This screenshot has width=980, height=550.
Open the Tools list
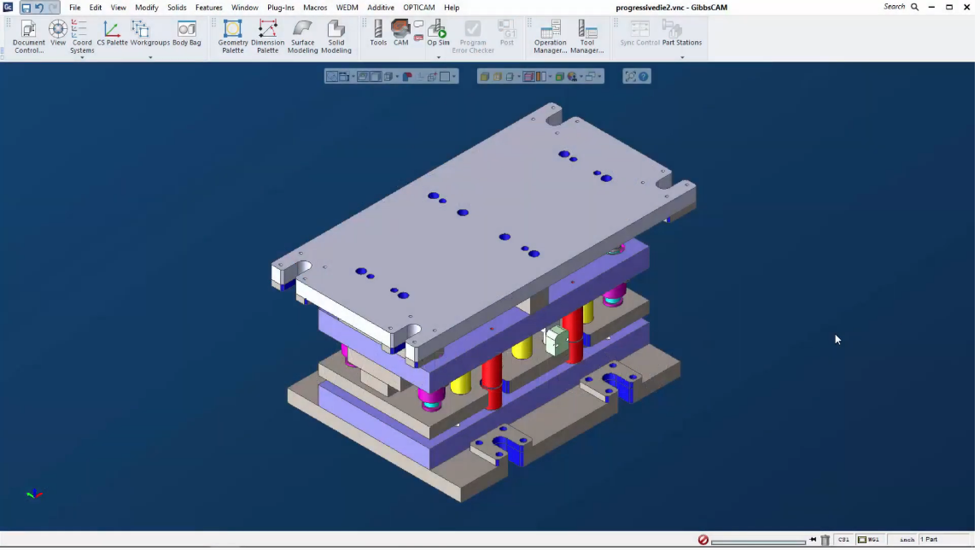pos(378,32)
